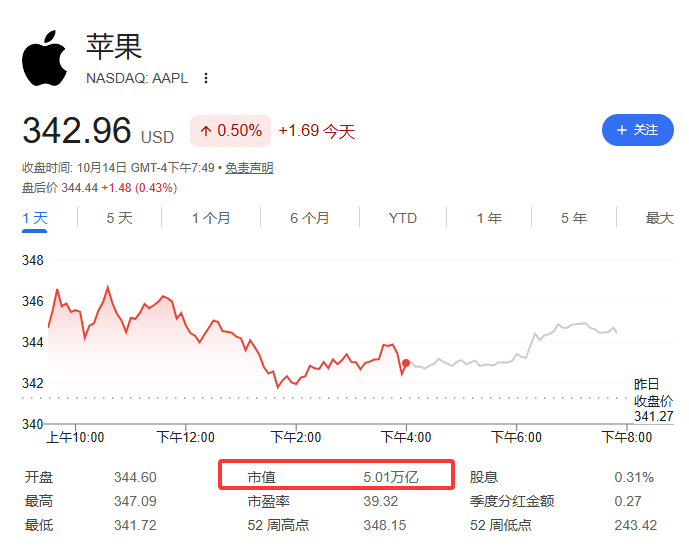Click the 上午10:00 time axis label
Image resolution: width=689 pixels, height=558 pixels.
(x=75, y=437)
